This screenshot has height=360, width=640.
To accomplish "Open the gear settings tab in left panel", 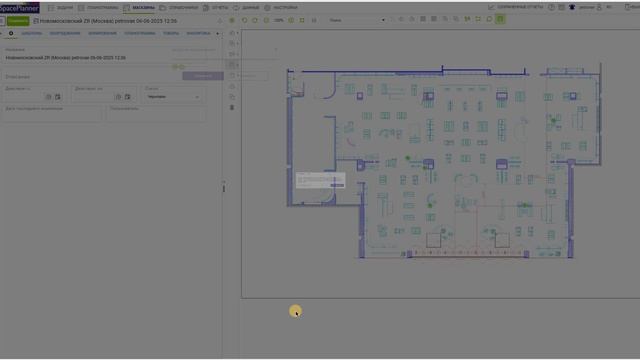I will (x=11, y=33).
